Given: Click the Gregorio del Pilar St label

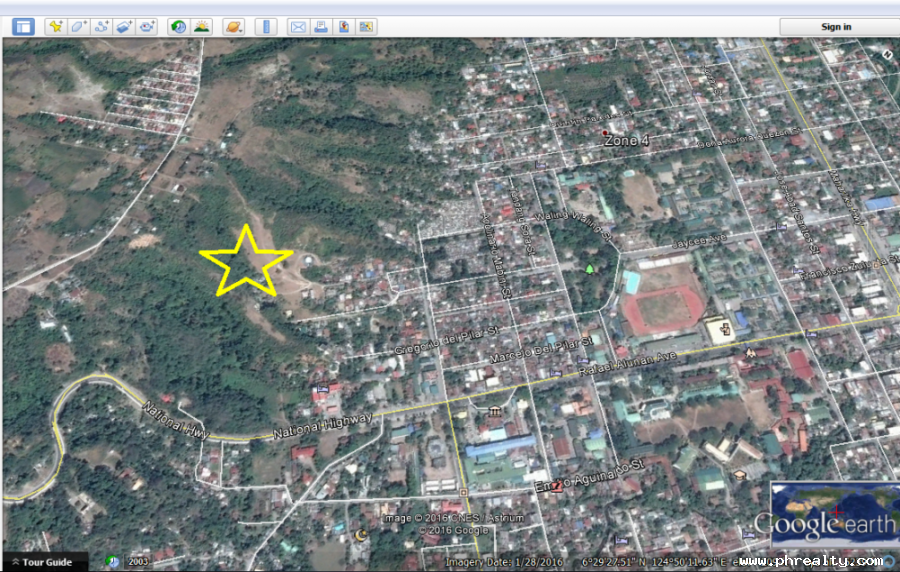Looking at the screenshot, I should pos(447,340).
